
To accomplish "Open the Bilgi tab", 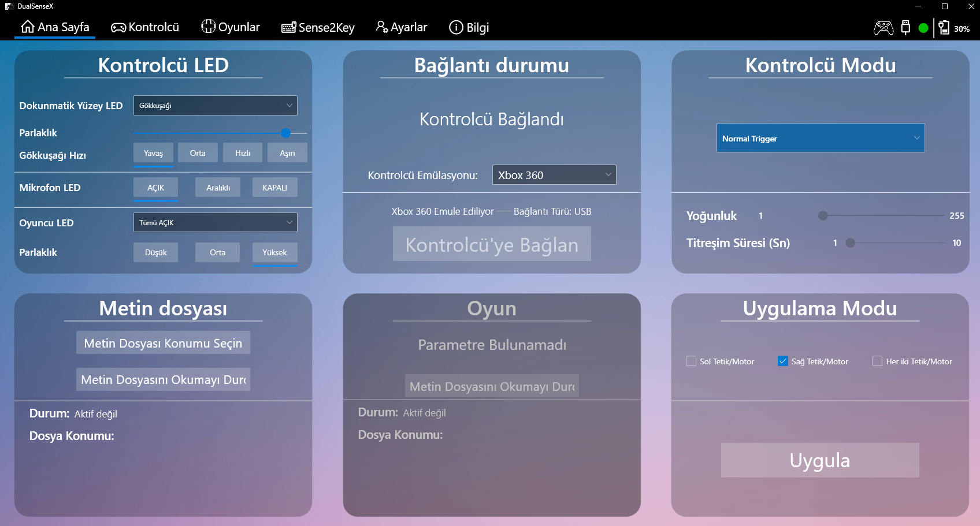I will pos(469,27).
